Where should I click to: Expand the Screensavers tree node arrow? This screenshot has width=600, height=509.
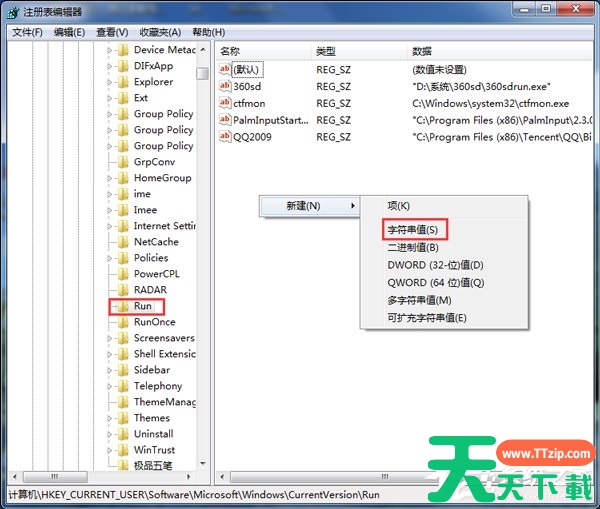[x=109, y=339]
